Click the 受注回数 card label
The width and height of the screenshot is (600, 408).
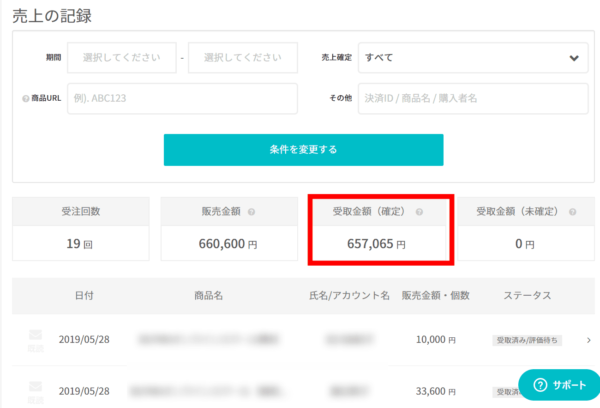coord(81,211)
